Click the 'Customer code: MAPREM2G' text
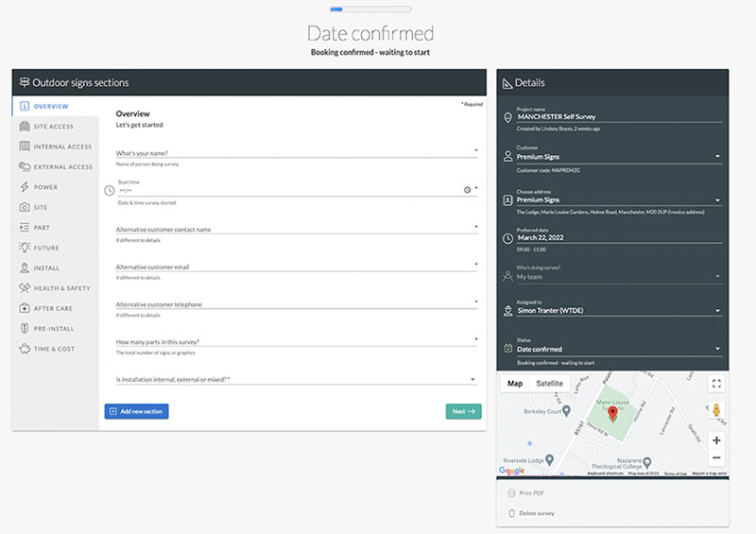 pos(548,170)
